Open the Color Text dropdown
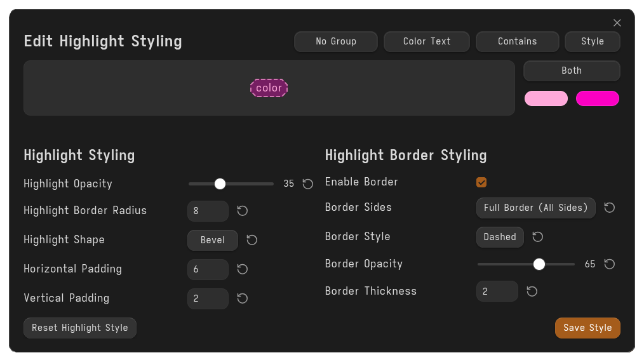 (427, 41)
